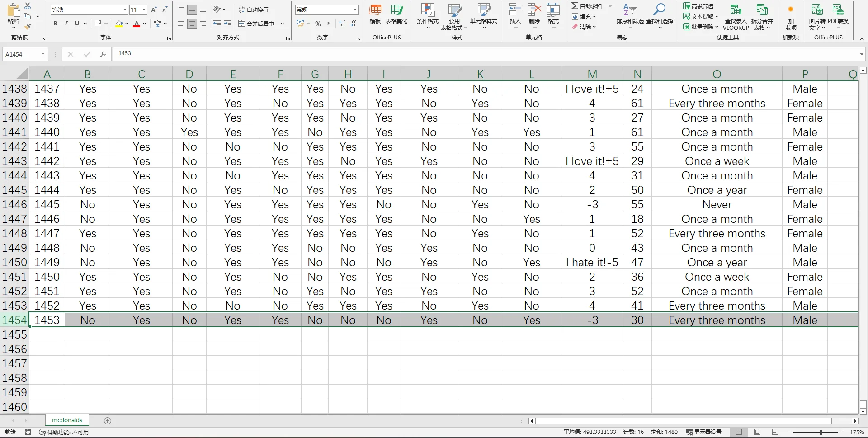Click the Select All corner triangle
The image size is (868, 438).
[21, 74]
